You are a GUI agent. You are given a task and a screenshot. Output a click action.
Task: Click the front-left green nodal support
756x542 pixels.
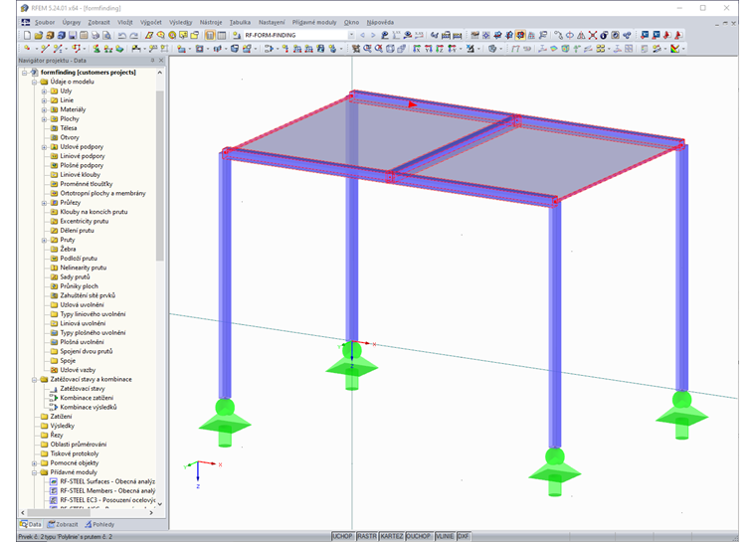tap(225, 424)
